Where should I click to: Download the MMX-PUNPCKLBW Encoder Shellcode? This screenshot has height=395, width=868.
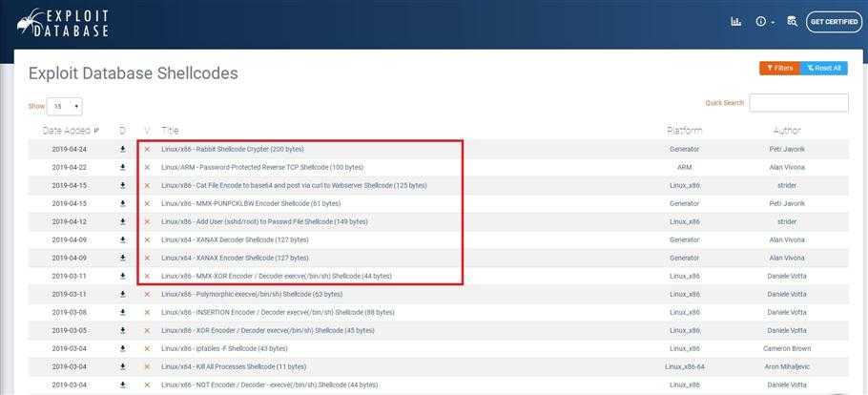[122, 203]
